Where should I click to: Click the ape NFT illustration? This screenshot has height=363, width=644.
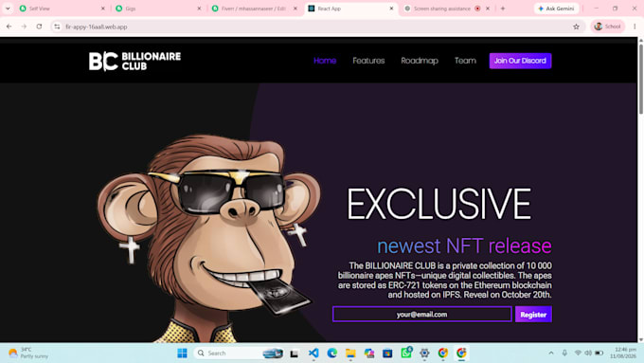click(x=209, y=239)
